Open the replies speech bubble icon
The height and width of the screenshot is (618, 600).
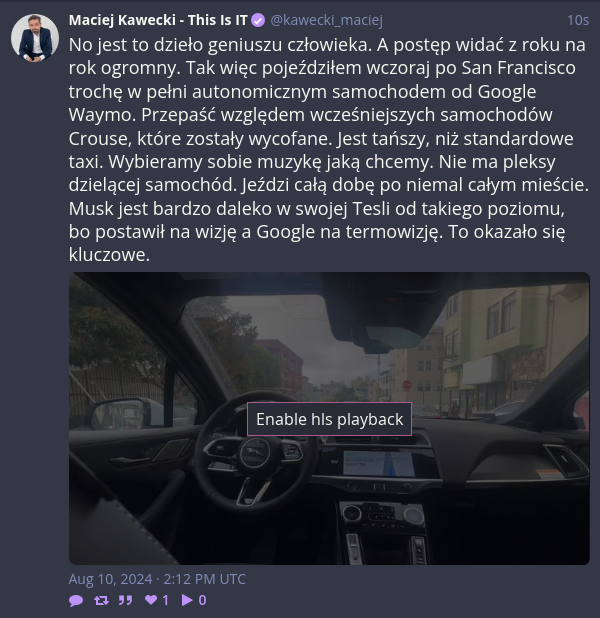[x=76, y=600]
